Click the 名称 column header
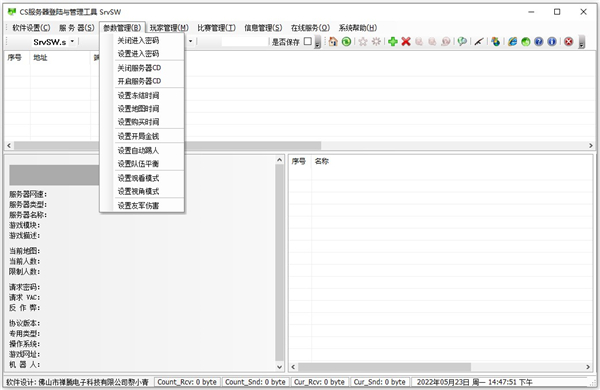The width and height of the screenshot is (600, 390). point(322,161)
